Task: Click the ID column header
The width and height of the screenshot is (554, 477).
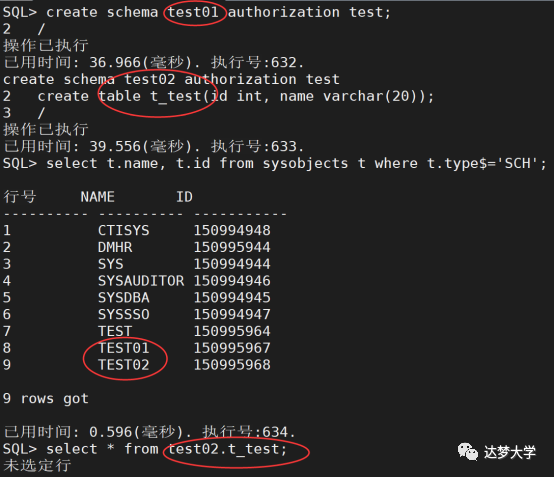Action: click(184, 197)
